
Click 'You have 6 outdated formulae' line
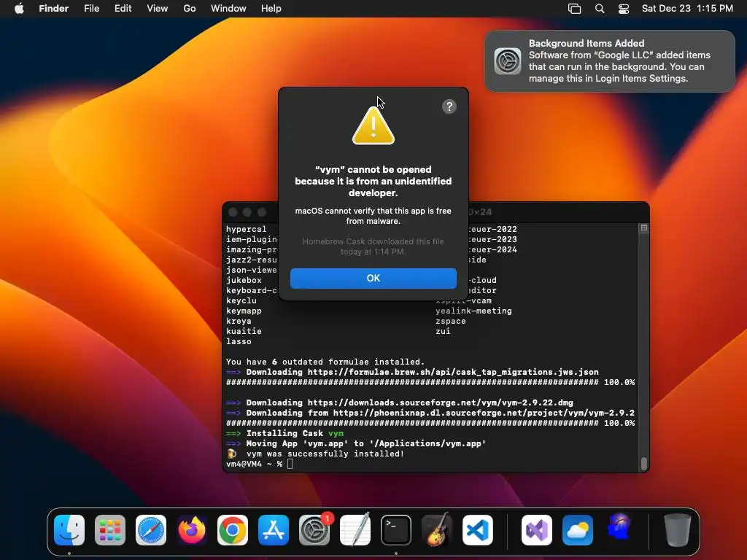coord(325,362)
